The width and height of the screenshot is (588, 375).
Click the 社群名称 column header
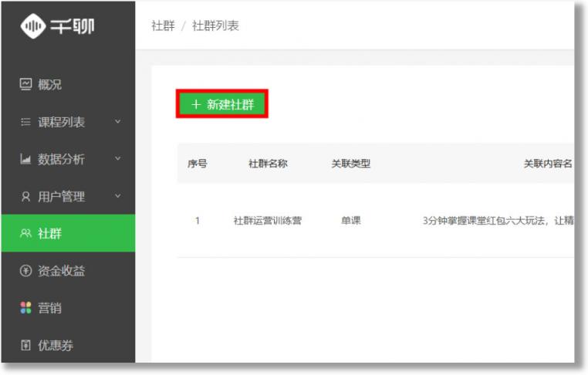(x=268, y=164)
